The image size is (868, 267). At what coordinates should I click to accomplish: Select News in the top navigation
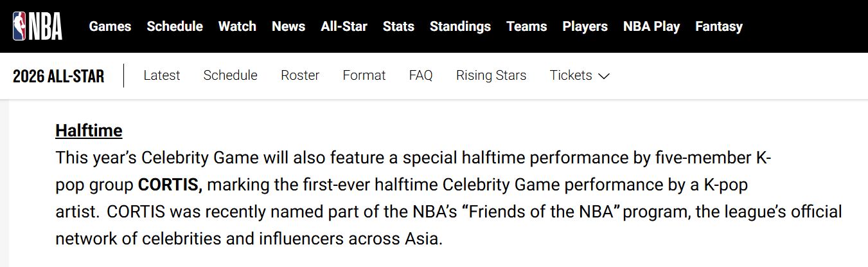tap(288, 26)
